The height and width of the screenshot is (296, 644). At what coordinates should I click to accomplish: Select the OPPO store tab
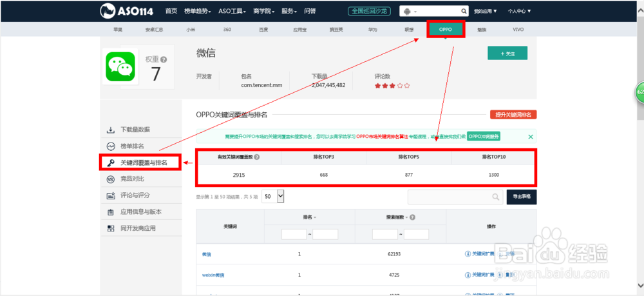446,30
